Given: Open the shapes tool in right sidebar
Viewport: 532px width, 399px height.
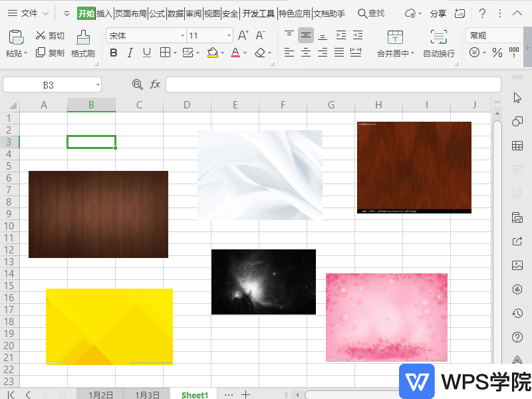Looking at the screenshot, I should tap(517, 122).
